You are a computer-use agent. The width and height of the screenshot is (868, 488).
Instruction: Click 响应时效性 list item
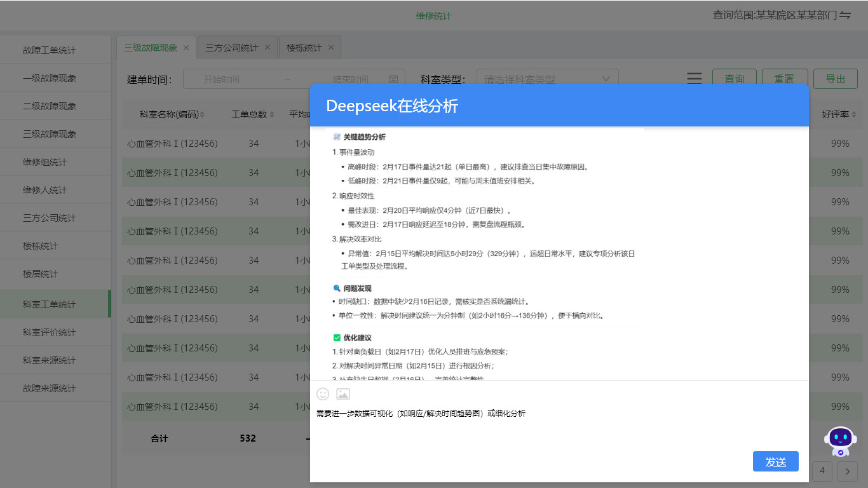tap(353, 196)
